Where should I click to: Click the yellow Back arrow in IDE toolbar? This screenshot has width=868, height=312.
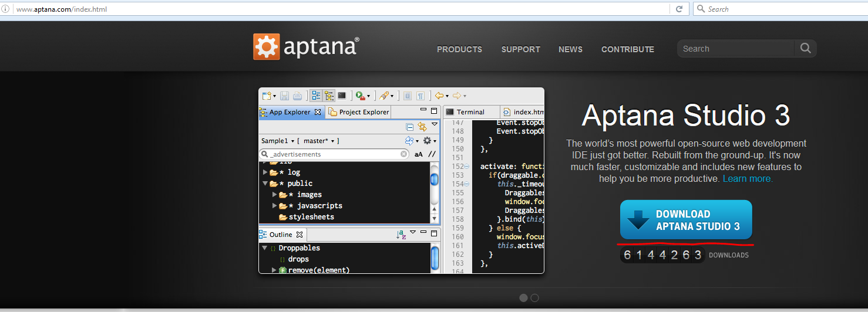click(439, 96)
